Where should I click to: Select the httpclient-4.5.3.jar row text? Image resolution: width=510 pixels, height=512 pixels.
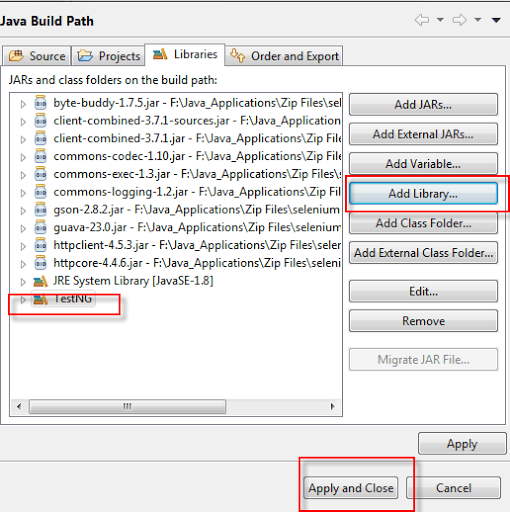(197, 245)
